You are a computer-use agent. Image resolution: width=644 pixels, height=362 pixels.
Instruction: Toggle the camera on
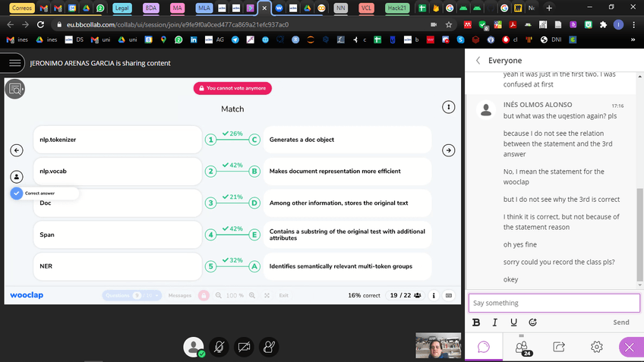[244, 348]
